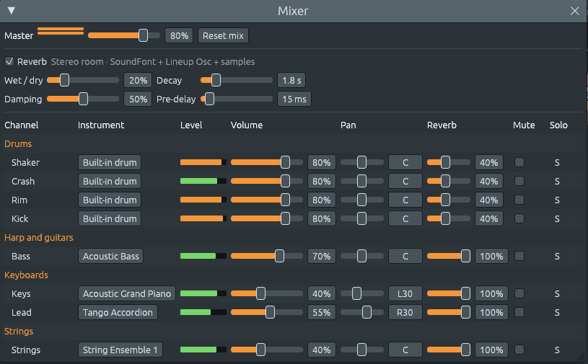588x364 pixels.
Task: Solo the Lead channel
Action: pyautogui.click(x=557, y=312)
